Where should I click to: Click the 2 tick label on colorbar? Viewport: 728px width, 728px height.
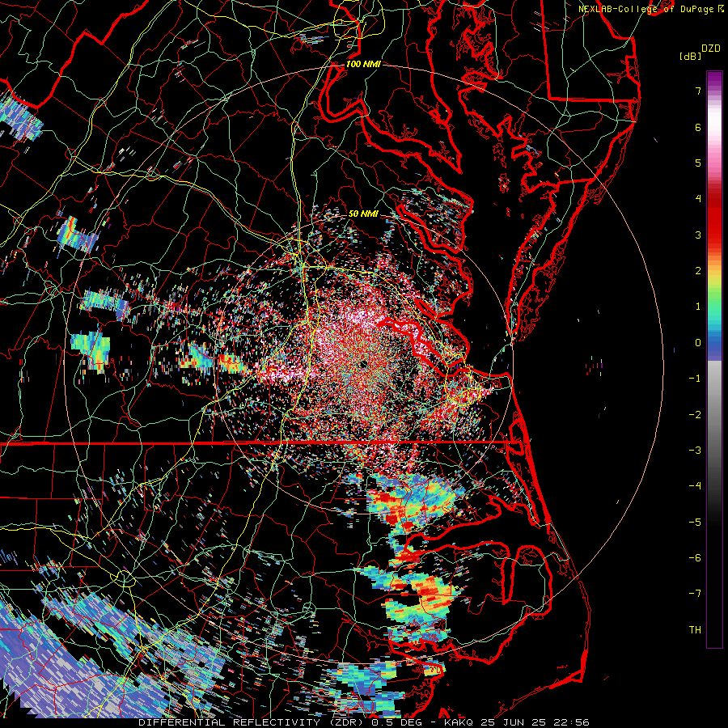[x=698, y=271]
